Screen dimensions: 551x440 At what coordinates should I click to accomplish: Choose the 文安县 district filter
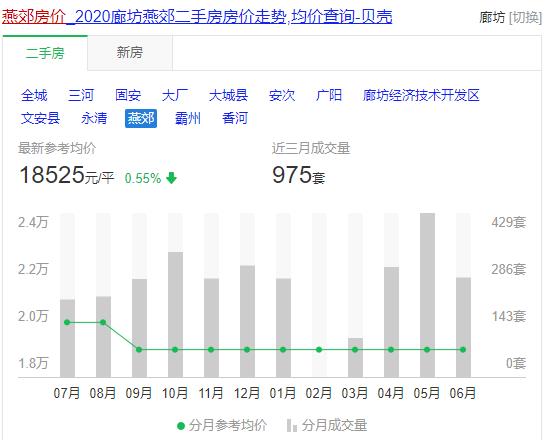point(40,118)
